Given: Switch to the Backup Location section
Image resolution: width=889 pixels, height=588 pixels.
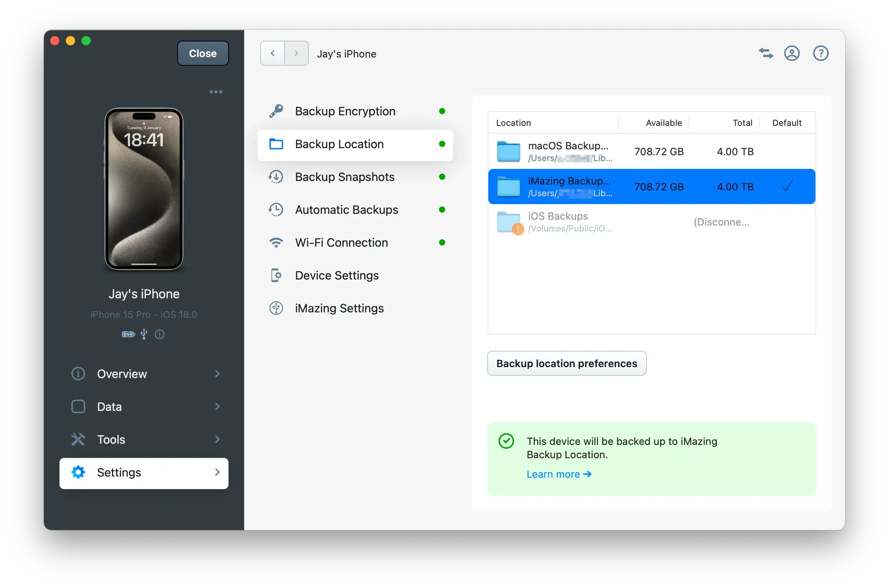Looking at the screenshot, I should 339,144.
